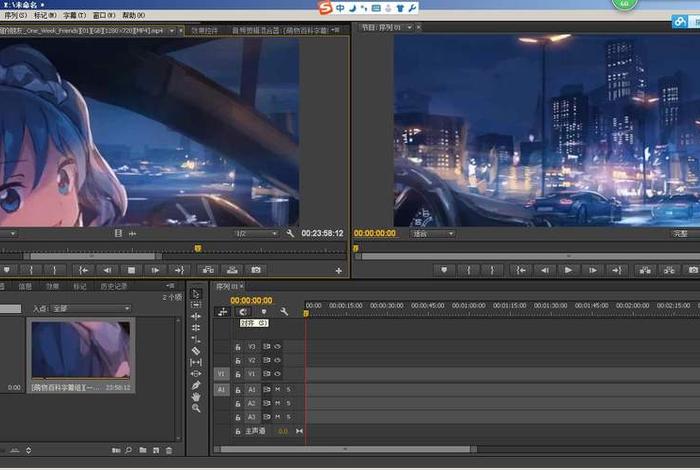Mute audio track A3
This screenshot has width=700, height=470.
click(x=278, y=417)
